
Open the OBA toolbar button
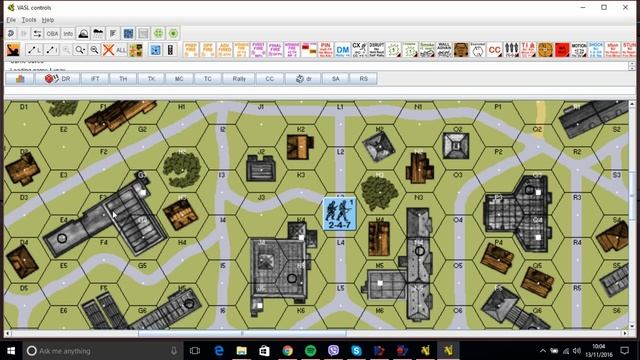[x=52, y=33]
